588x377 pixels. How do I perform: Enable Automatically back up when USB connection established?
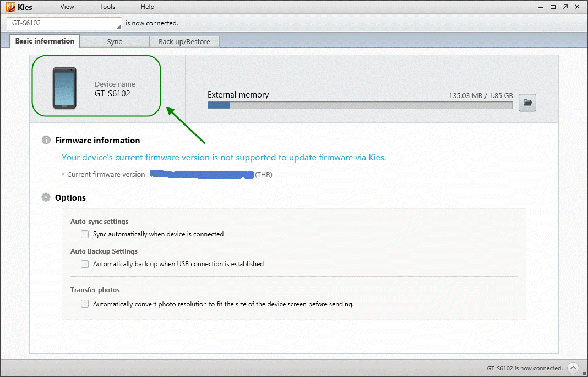click(85, 264)
